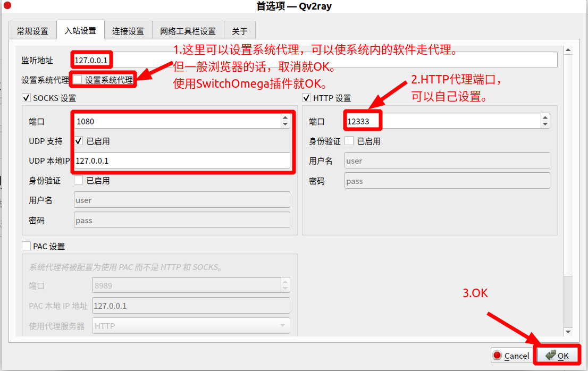Confirm settings with the OK button

click(557, 355)
